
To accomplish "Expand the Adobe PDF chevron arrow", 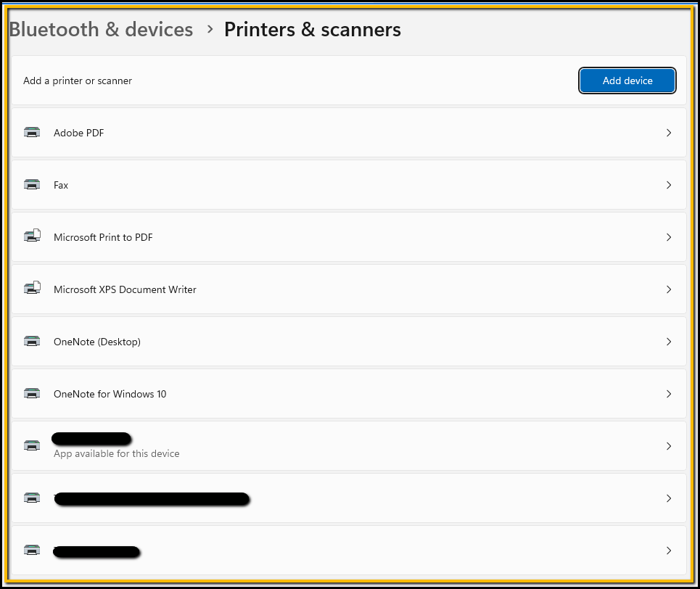I will coord(669,133).
